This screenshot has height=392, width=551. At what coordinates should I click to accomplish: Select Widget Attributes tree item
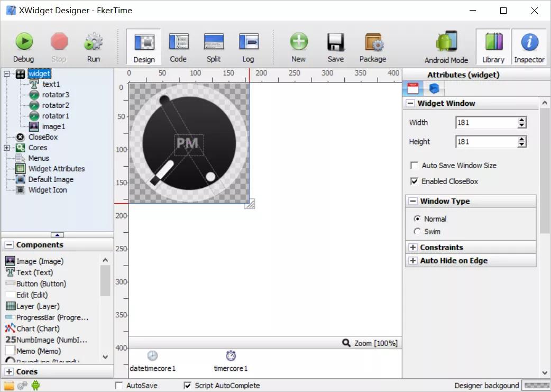pos(56,169)
